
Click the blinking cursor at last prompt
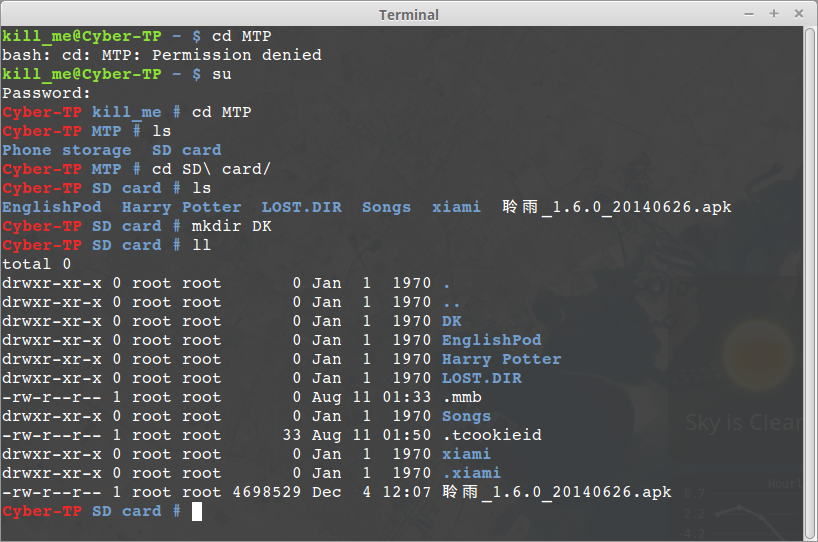click(197, 511)
